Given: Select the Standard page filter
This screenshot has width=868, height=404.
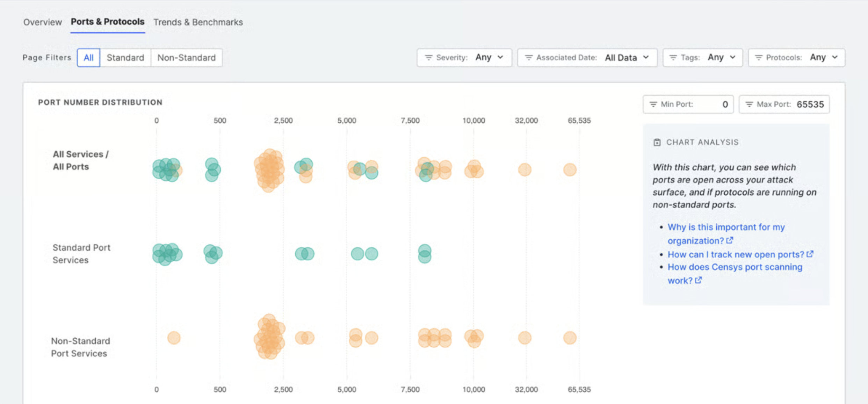Looking at the screenshot, I should [125, 57].
